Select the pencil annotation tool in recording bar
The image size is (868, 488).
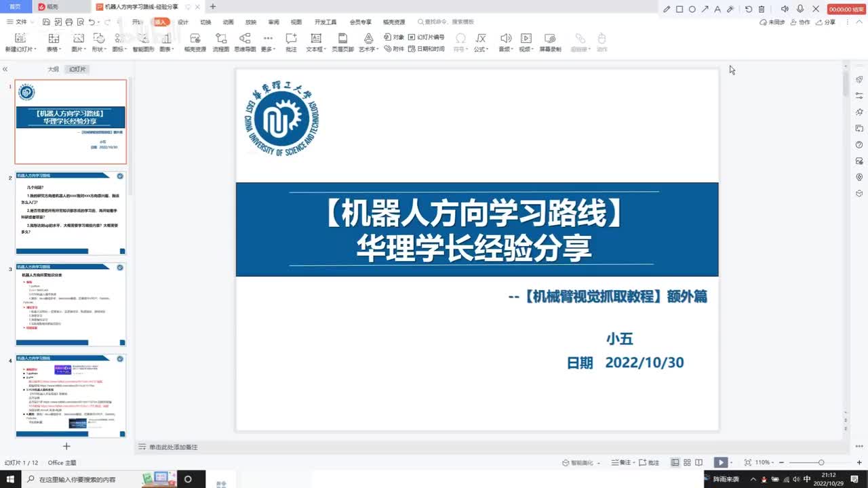pos(667,9)
